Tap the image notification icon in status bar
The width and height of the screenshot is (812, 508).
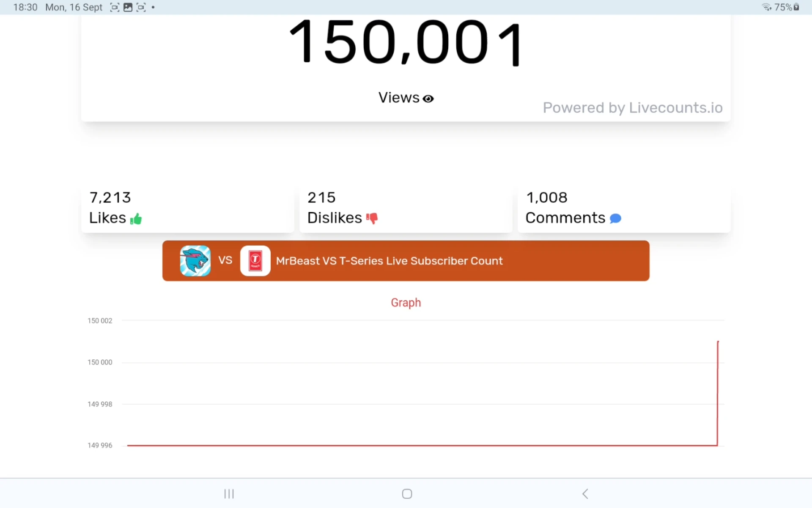[128, 7]
